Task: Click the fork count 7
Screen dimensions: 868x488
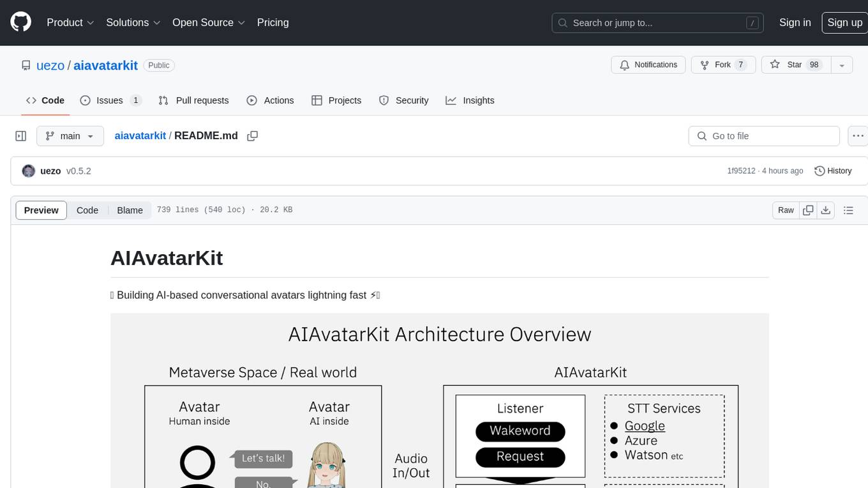Action: (x=740, y=65)
